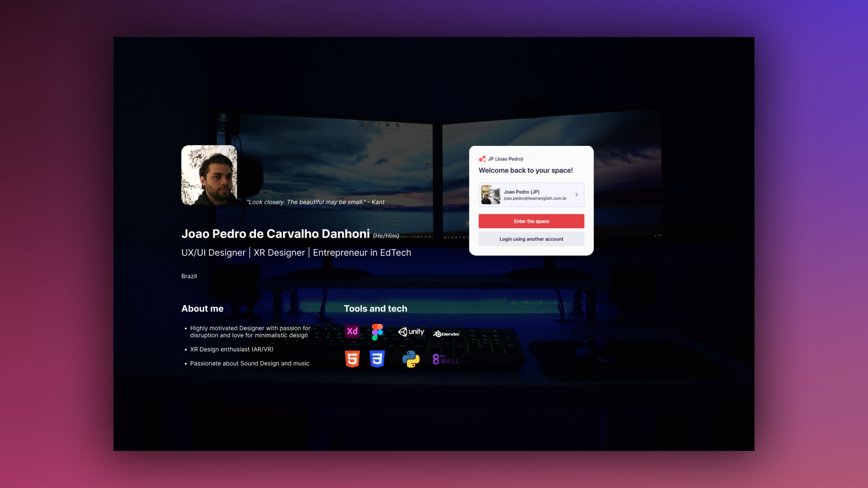Click the name Joao Pedro de Carvalho Danhoni
Screen dimensions: 868x488
[x=275, y=234]
